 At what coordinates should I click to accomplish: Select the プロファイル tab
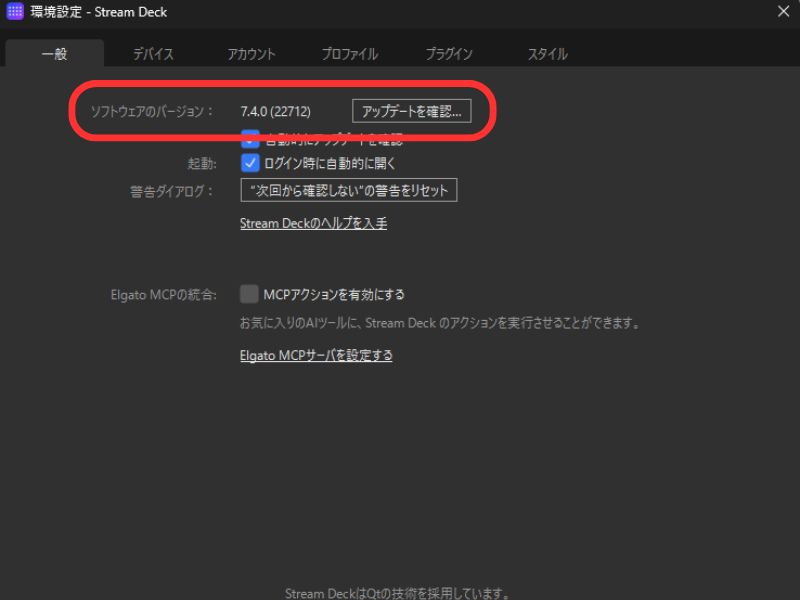(x=349, y=54)
